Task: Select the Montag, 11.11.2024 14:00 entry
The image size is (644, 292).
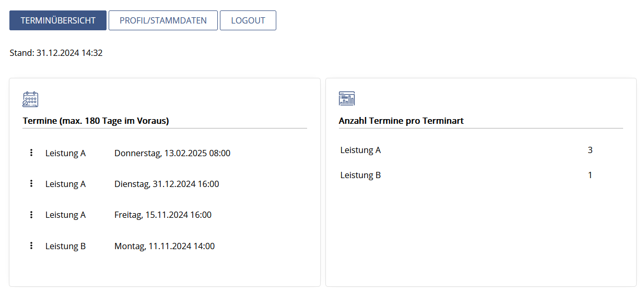Action: click(165, 246)
